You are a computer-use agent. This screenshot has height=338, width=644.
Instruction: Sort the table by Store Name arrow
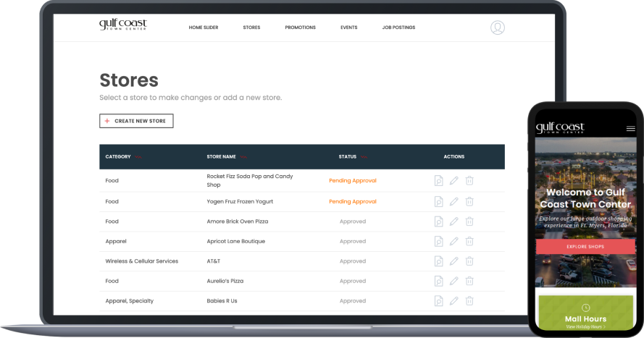(244, 157)
